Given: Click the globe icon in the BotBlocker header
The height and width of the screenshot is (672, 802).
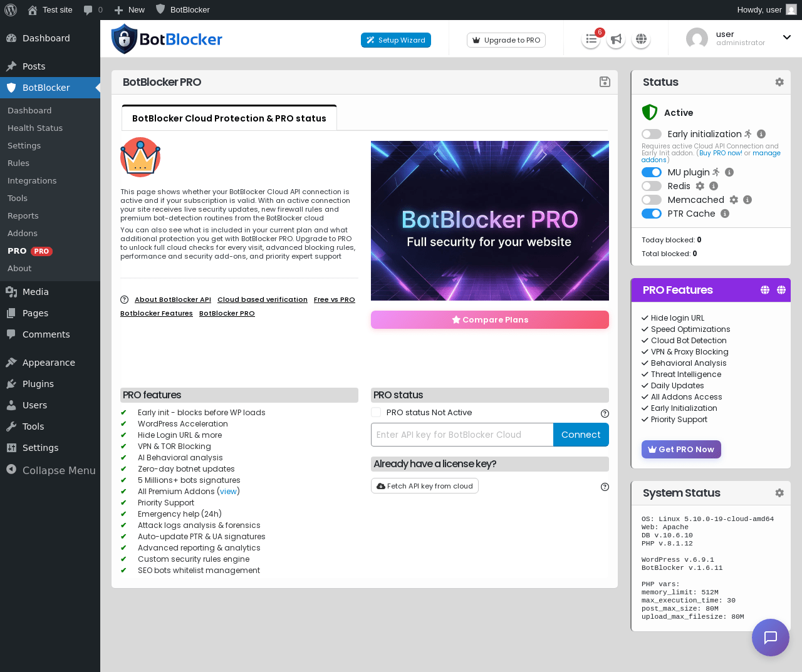Looking at the screenshot, I should [641, 39].
